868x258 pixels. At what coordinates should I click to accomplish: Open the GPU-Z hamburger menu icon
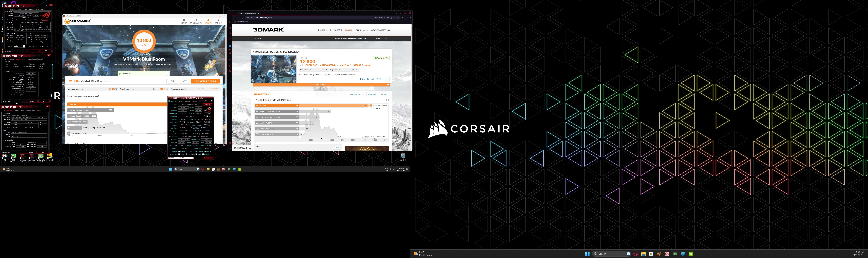pos(212,101)
